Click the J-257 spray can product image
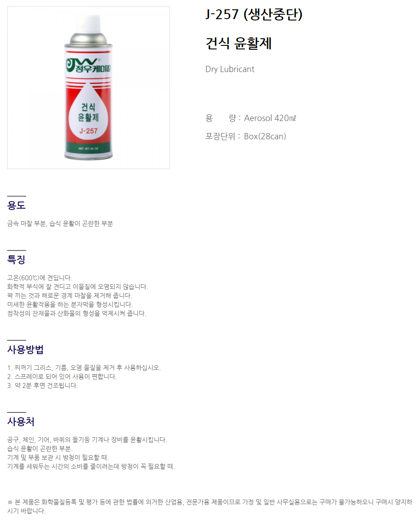 point(88,87)
